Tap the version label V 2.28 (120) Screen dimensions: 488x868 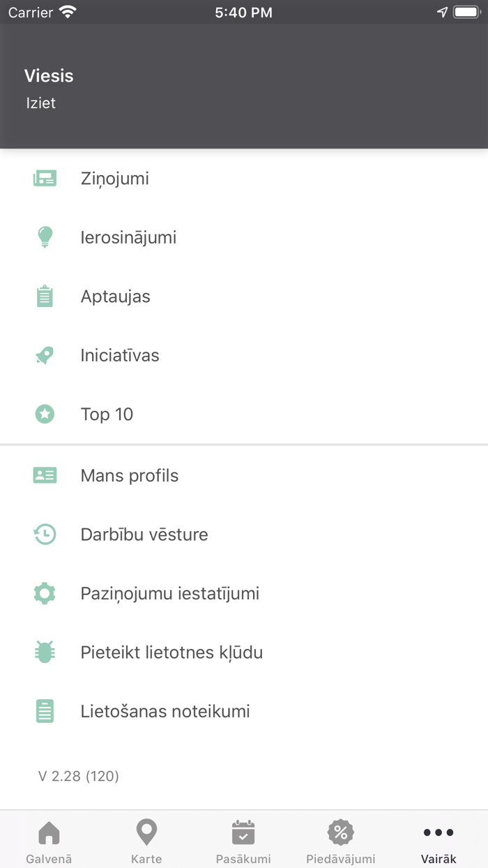pos(78,775)
